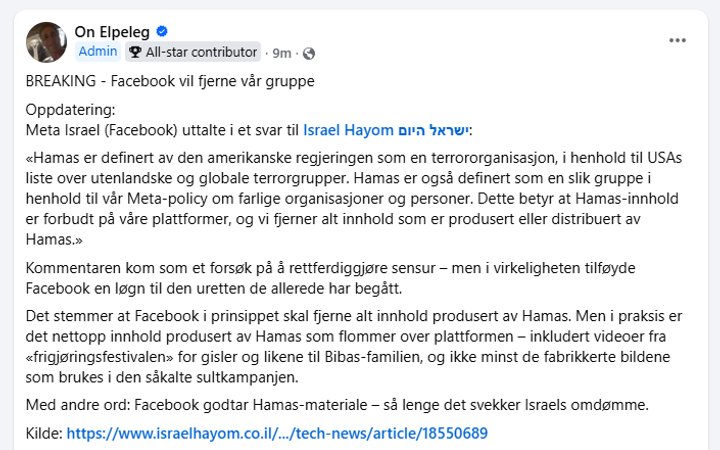The width and height of the screenshot is (720, 450).
Task: Click the Meta Israel (Facebook) uttalte sentence
Action: tap(249, 130)
